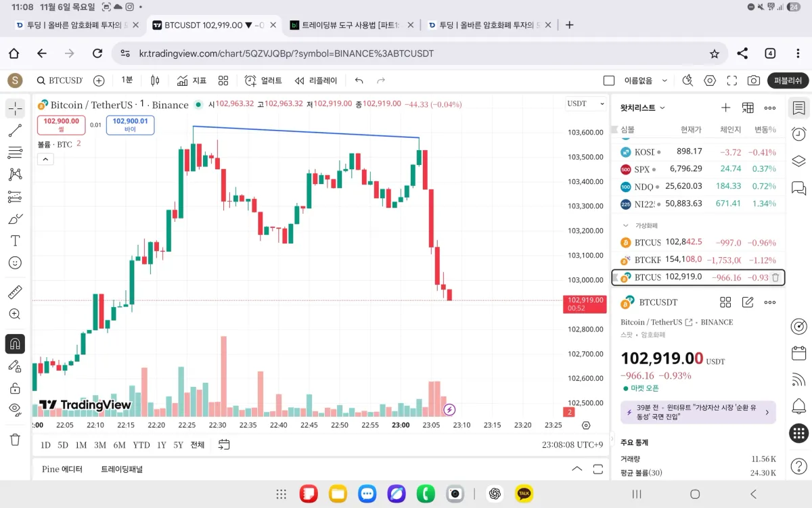The width and height of the screenshot is (812, 508).
Task: Add symbol to watchlist with plus
Action: point(725,108)
